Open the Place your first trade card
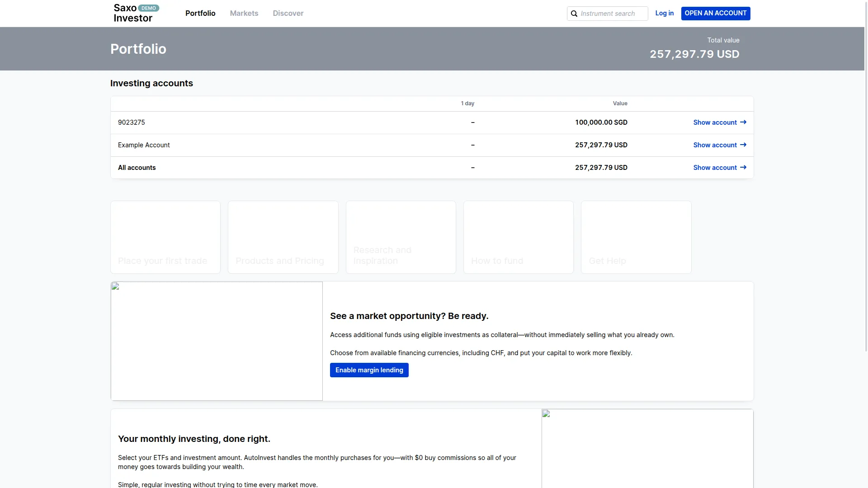This screenshot has width=868, height=488. (x=165, y=237)
